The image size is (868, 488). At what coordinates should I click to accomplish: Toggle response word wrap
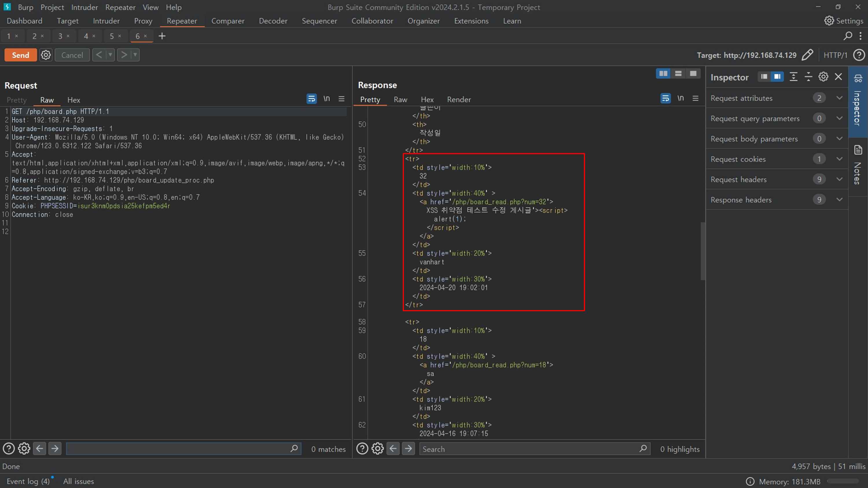665,98
